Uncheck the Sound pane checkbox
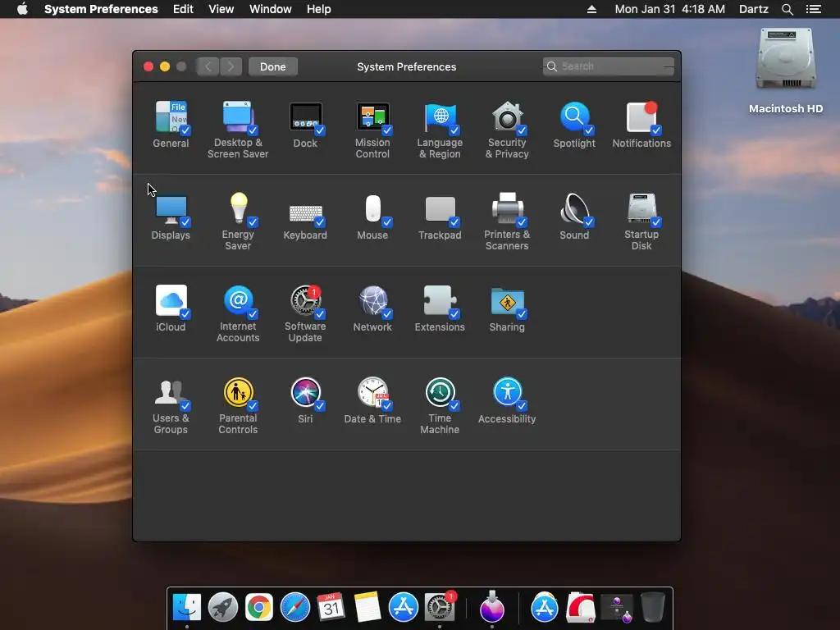Image resolution: width=840 pixels, height=630 pixels. click(x=589, y=221)
